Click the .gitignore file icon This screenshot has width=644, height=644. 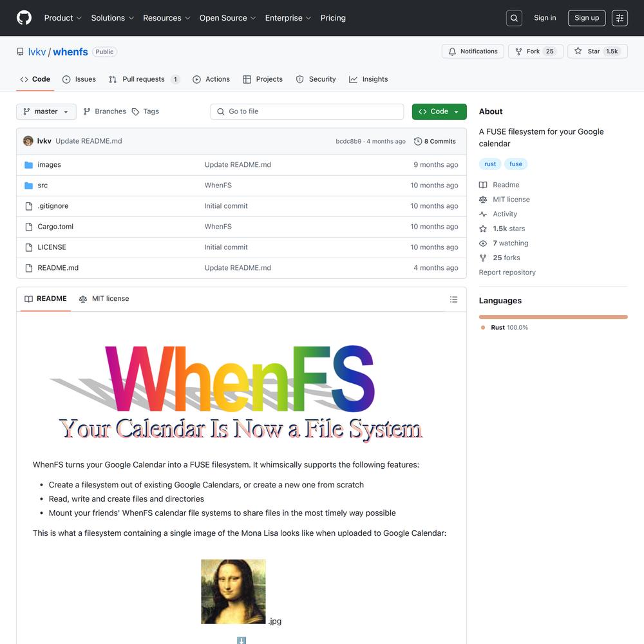point(29,206)
